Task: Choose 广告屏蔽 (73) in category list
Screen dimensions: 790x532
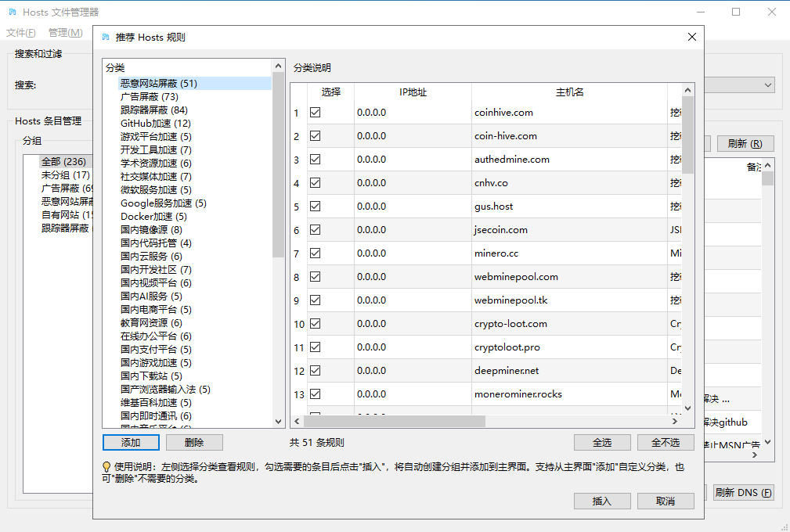Action: 149,97
